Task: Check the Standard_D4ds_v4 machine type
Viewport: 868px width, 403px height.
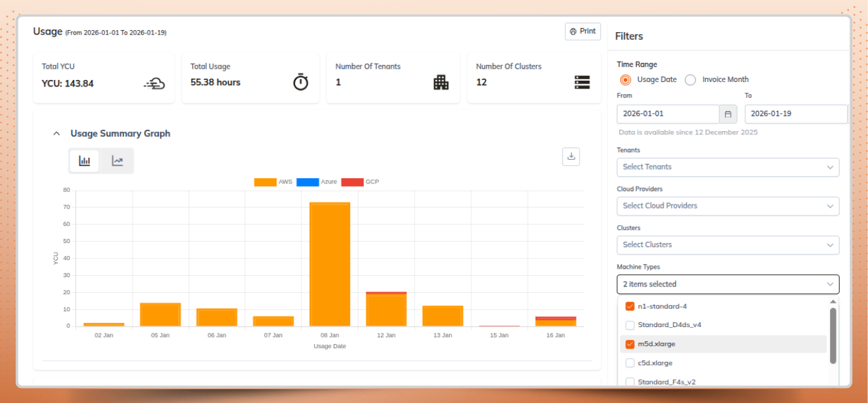Action: [630, 325]
